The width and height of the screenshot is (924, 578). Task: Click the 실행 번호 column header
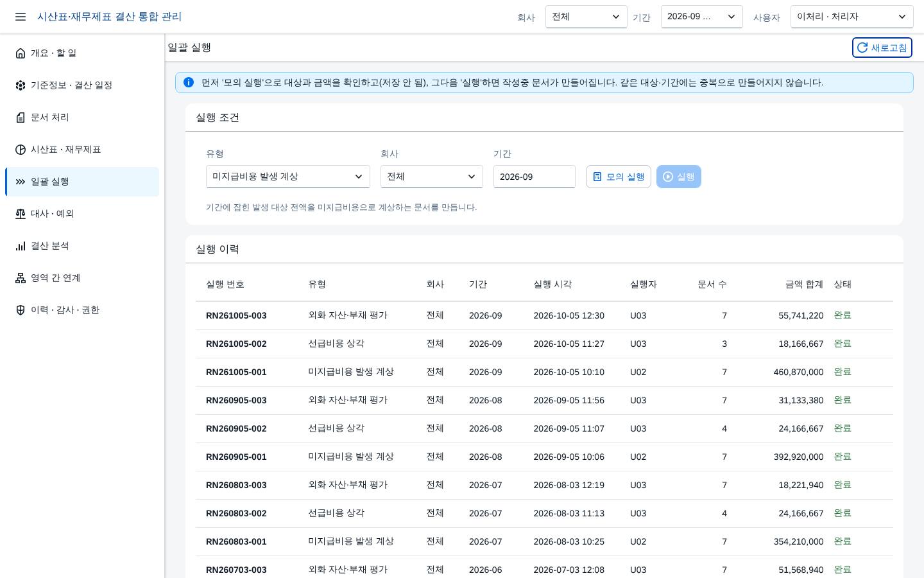[x=225, y=285]
